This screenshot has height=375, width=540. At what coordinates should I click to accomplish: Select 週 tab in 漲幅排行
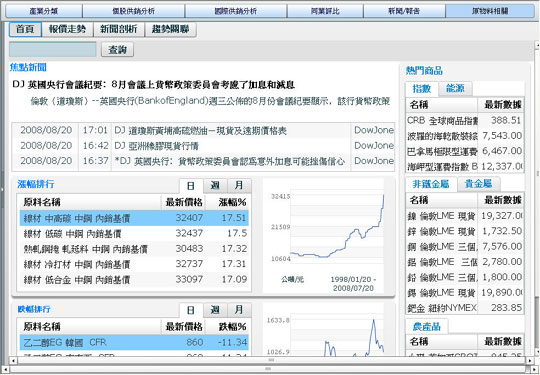click(x=215, y=186)
